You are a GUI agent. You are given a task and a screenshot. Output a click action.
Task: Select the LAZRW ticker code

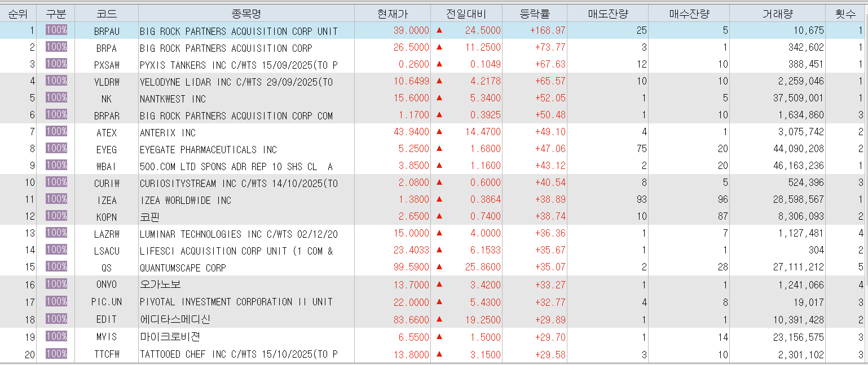pyautogui.click(x=107, y=234)
